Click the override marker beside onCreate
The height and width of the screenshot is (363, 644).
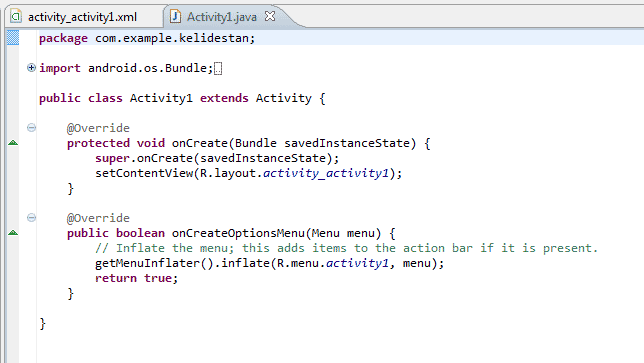coord(13,142)
